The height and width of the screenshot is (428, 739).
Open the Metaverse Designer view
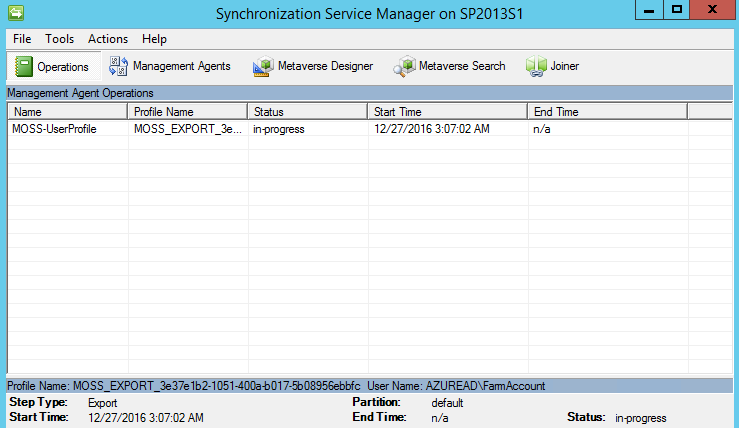313,66
